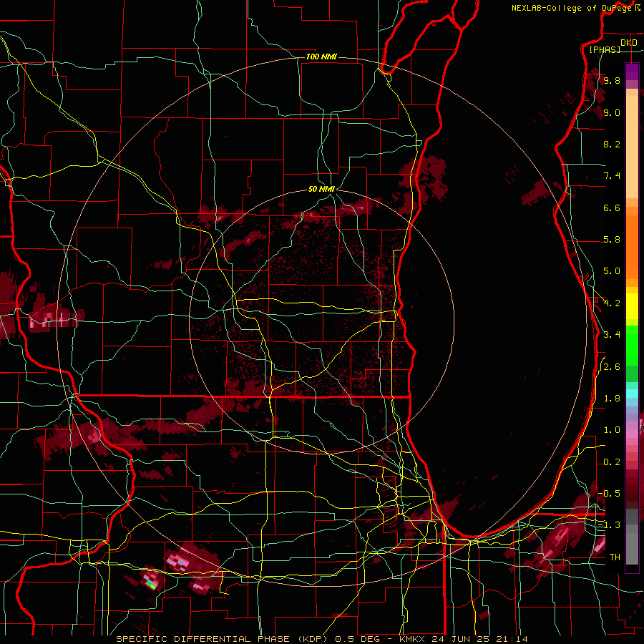Viewport: 644px width, 644px height.
Task: Click the 9.8 value on the scale
Action: (612, 80)
